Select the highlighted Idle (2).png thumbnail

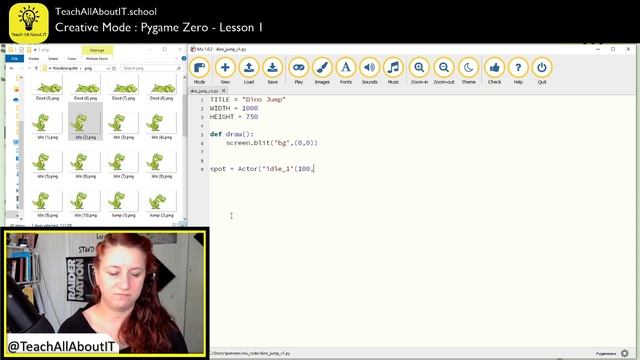pyautogui.click(x=85, y=122)
